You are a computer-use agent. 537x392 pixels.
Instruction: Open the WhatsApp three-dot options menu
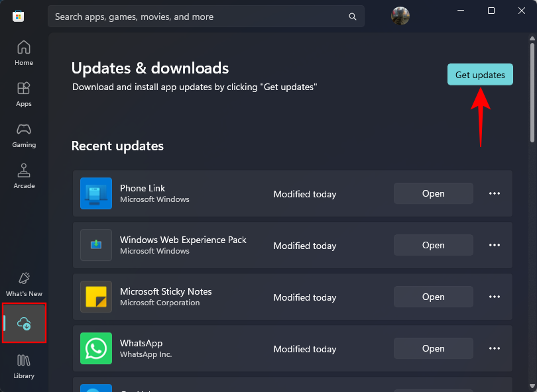click(x=494, y=348)
